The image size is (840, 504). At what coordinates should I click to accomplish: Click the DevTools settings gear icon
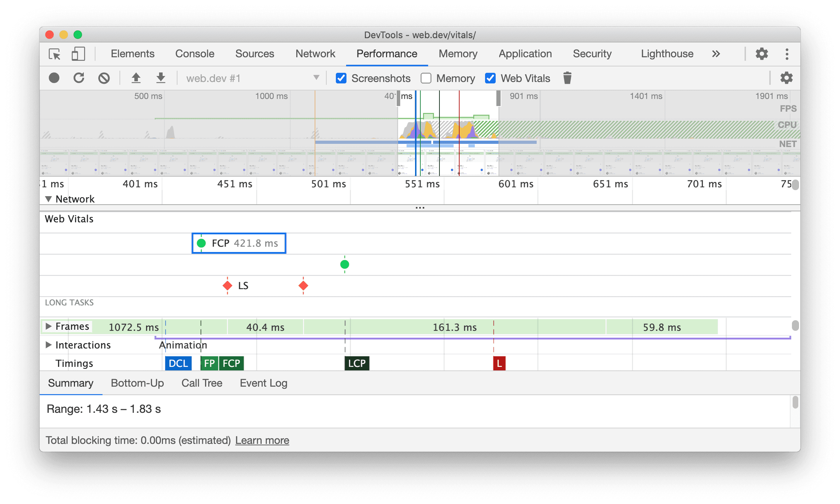tap(762, 53)
